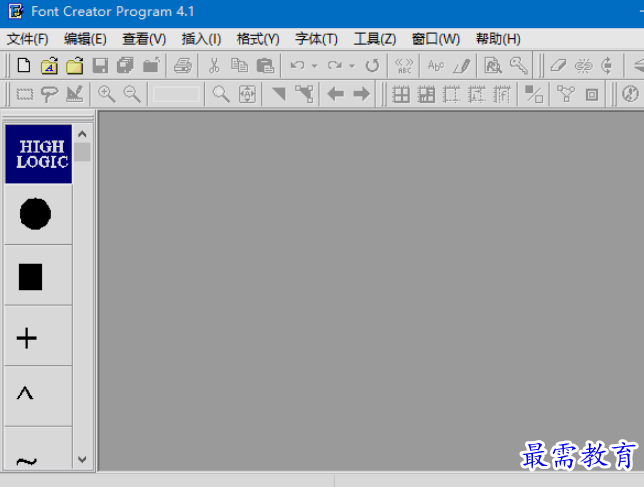Viewport: 644px width, 487px height.
Task: Toggle the second filled grid icon
Action: pos(426,94)
